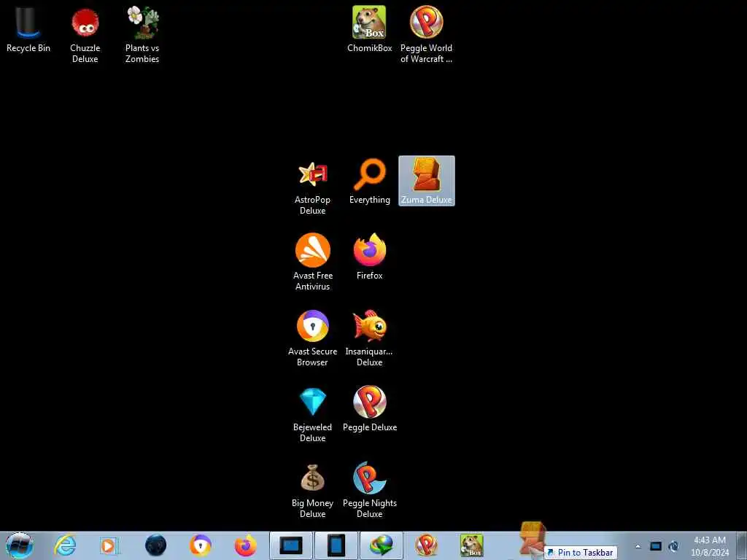Switch to the landscape screen taskbar window
The width and height of the screenshot is (747, 560).
click(x=291, y=545)
